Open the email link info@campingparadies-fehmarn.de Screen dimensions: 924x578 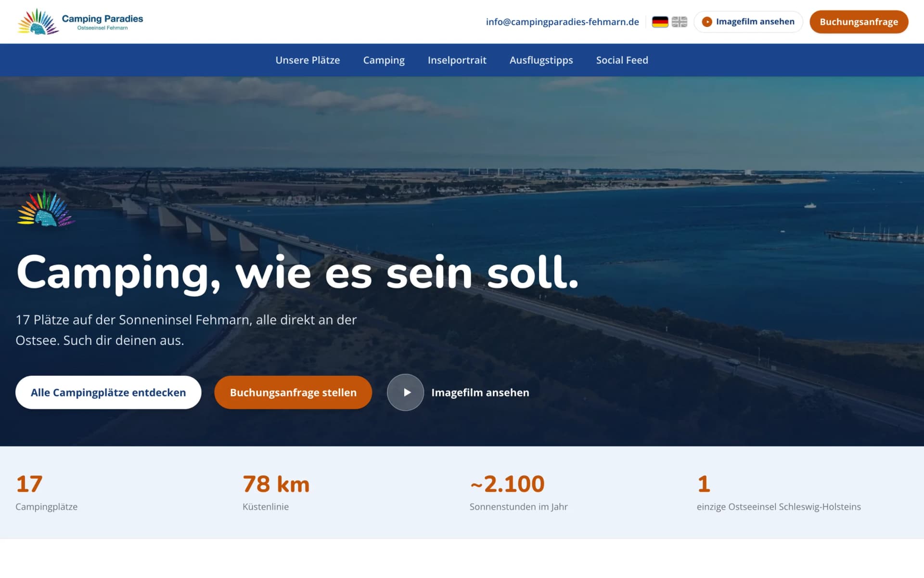click(x=562, y=22)
